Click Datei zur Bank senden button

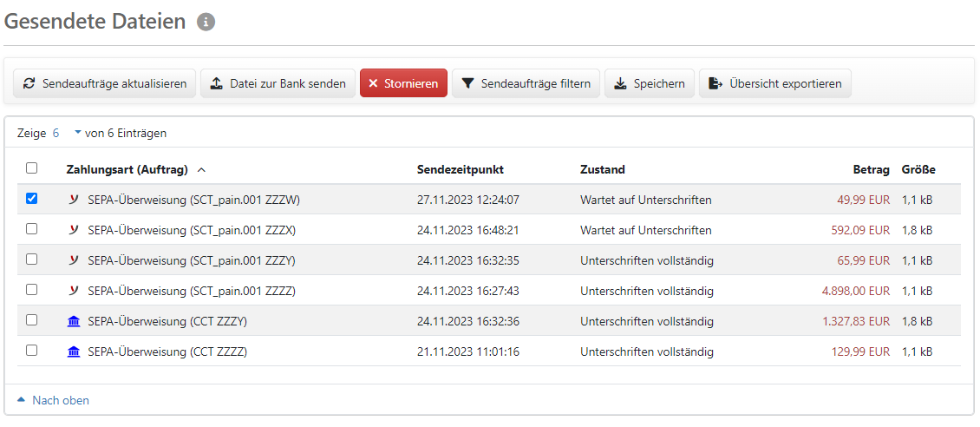pyautogui.click(x=278, y=83)
